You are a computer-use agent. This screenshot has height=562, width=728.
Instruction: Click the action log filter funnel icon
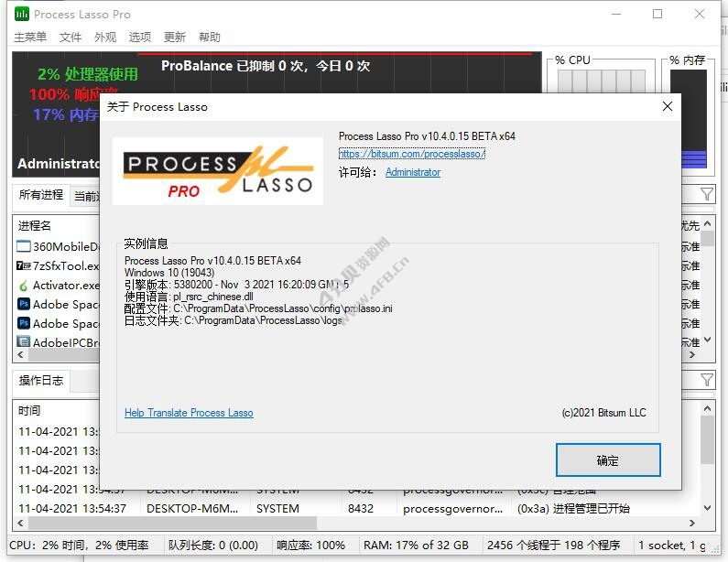[707, 379]
